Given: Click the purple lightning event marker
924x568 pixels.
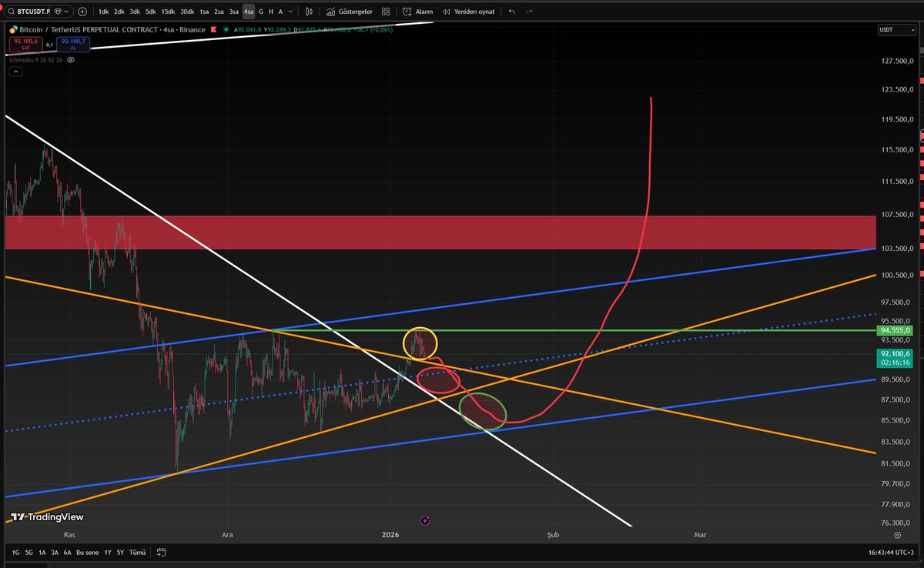Looking at the screenshot, I should point(425,520).
